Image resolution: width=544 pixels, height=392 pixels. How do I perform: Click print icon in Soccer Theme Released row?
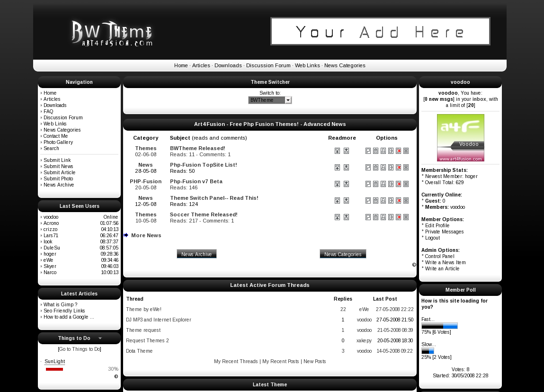tap(383, 217)
